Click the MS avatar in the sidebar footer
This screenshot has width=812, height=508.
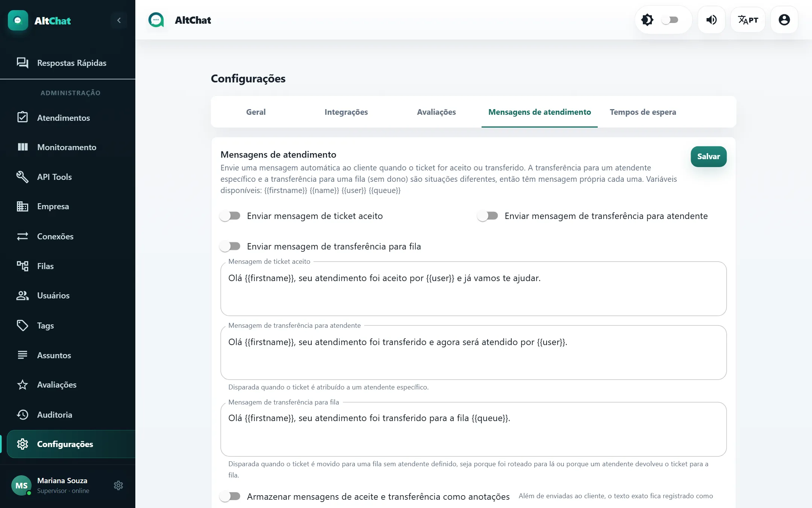21,485
